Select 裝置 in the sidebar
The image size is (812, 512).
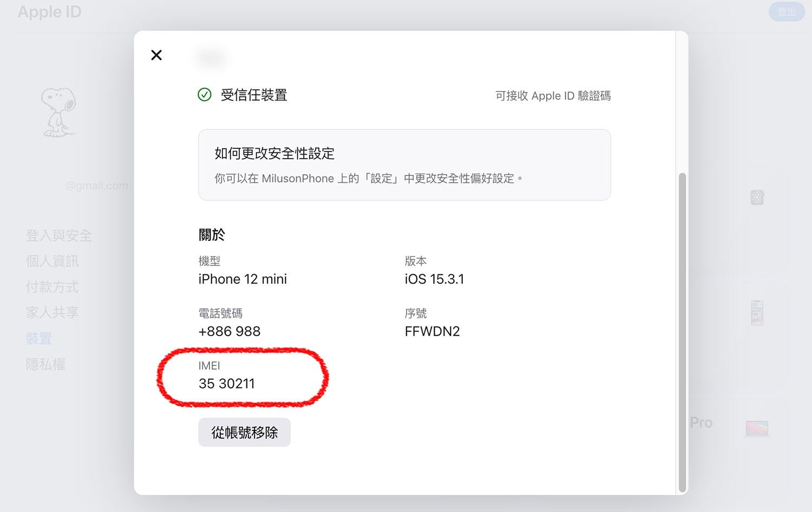(39, 339)
